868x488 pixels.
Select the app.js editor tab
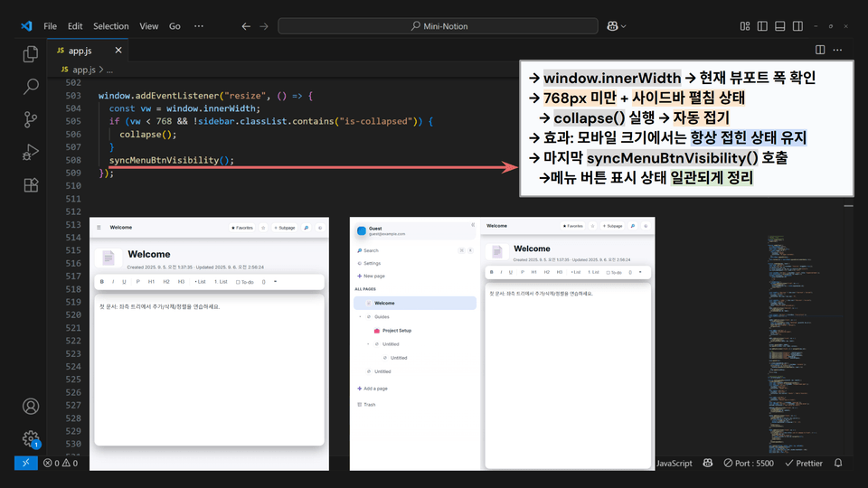coord(88,51)
